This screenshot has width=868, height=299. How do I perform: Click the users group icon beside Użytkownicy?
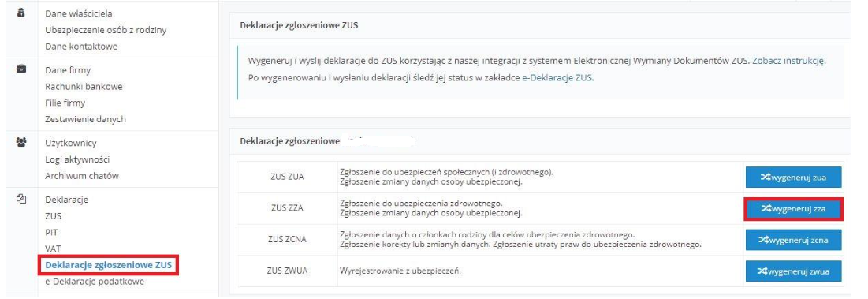click(21, 142)
